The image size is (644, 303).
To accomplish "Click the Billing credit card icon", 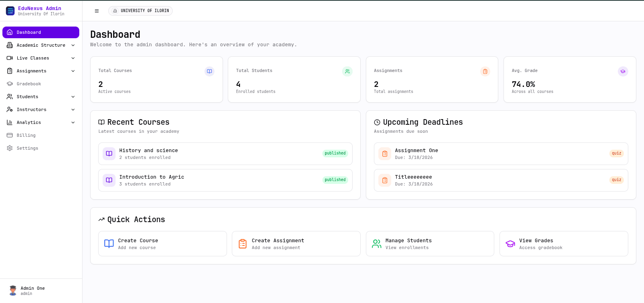I will pos(10,135).
